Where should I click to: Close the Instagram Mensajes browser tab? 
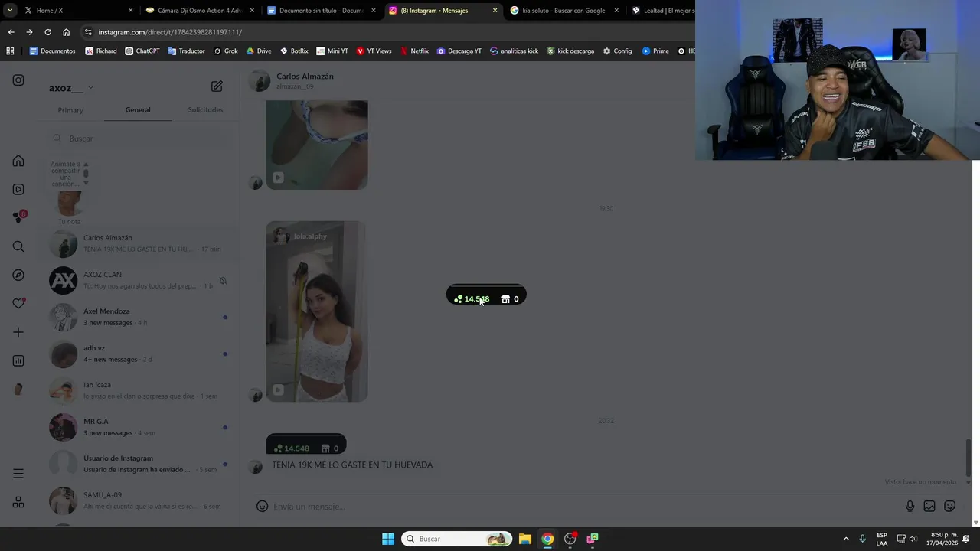pyautogui.click(x=495, y=11)
